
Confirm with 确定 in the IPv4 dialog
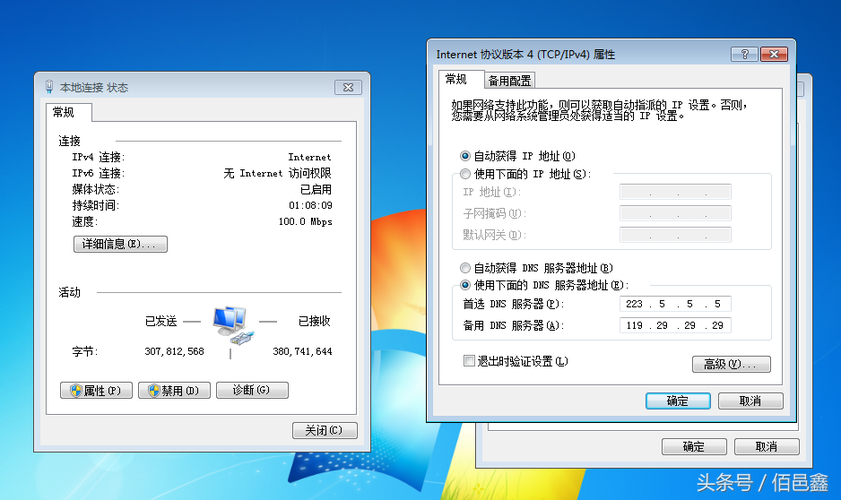tap(678, 401)
